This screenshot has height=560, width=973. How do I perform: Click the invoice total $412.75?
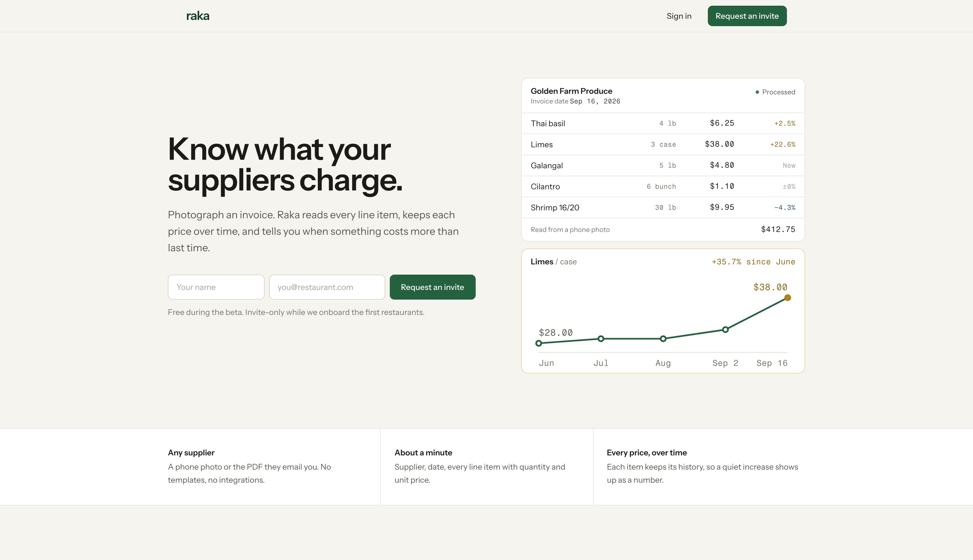pyautogui.click(x=778, y=229)
